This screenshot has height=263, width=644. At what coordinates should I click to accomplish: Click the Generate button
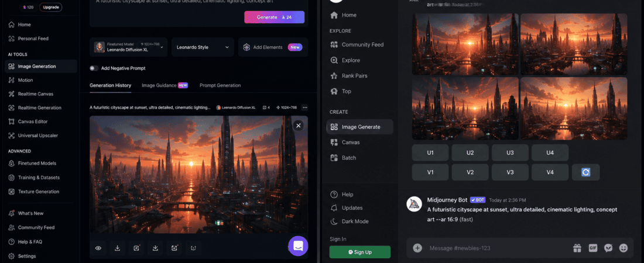click(275, 17)
